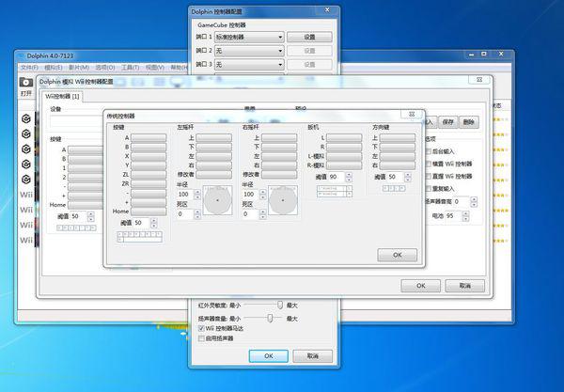The height and width of the screenshot is (392, 564).
Task: Click the 右摇杆 死区 value field
Action: tap(251, 214)
